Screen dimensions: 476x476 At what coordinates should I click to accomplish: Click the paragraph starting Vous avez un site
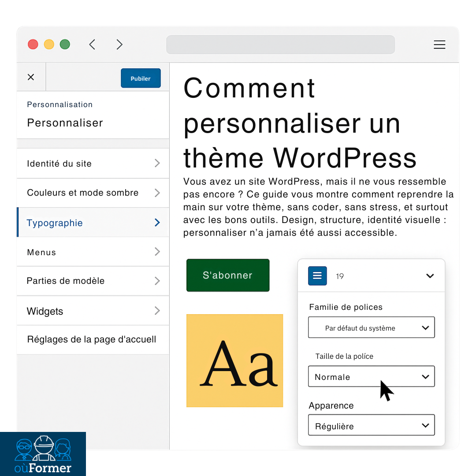coord(318,207)
